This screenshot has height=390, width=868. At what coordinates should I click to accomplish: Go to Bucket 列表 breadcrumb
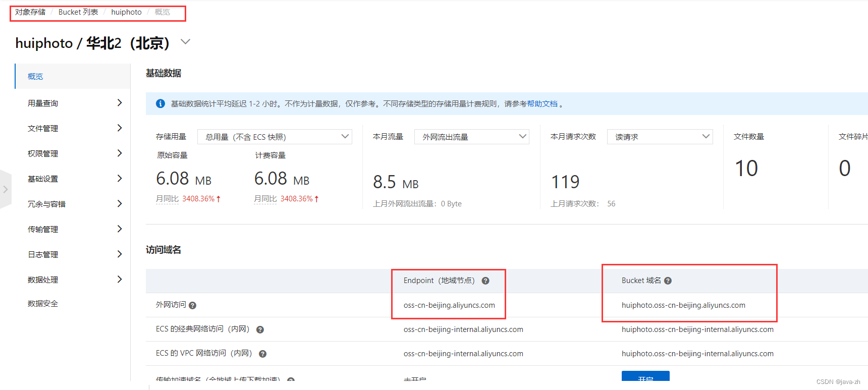tap(78, 12)
